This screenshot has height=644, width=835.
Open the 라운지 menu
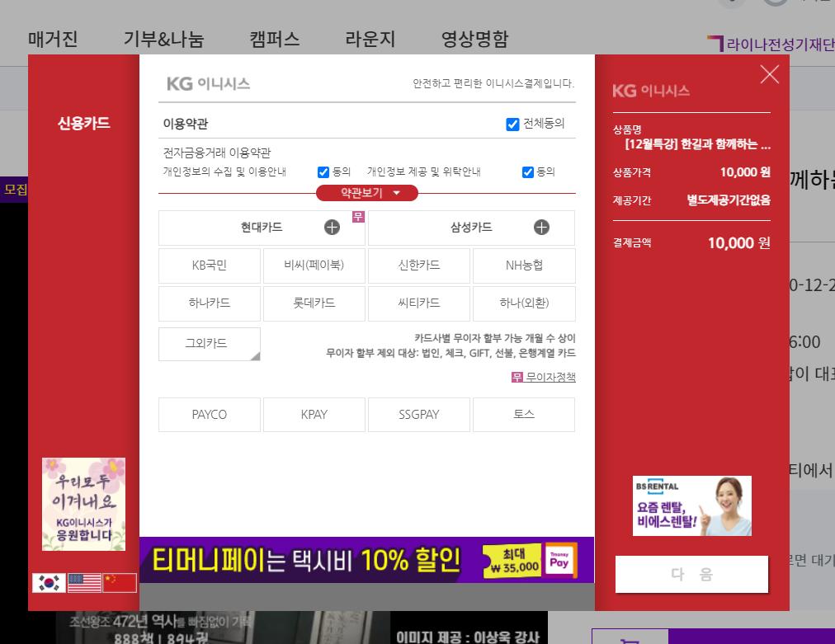tap(370, 39)
